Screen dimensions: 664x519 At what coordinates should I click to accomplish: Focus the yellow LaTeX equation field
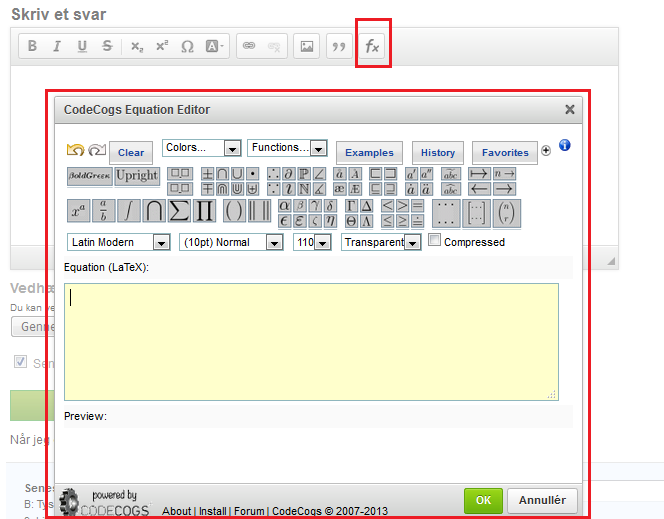tap(311, 342)
